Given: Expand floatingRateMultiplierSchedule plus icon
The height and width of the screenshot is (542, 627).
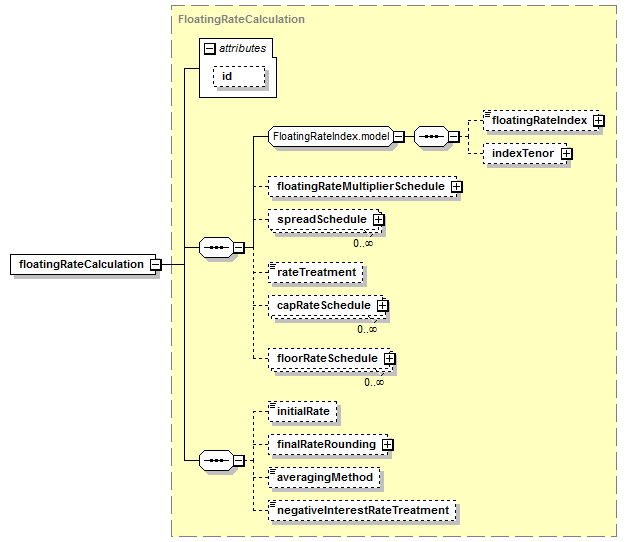Looking at the screenshot, I should tap(456, 186).
